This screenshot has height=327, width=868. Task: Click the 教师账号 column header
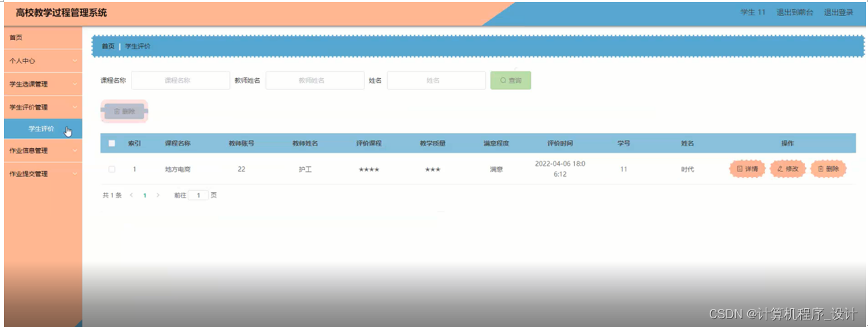point(241,143)
